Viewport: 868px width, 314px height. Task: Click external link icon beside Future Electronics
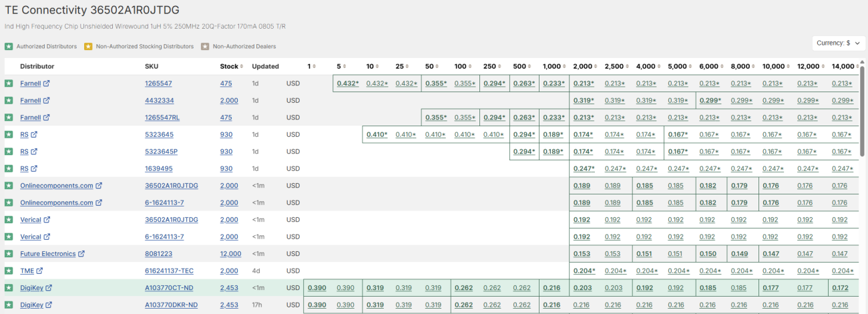tap(81, 254)
